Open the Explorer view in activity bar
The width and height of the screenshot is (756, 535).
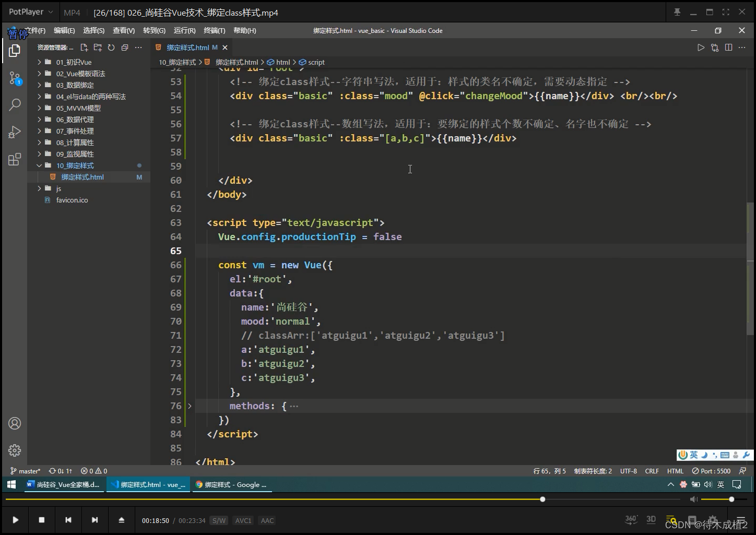pos(15,51)
